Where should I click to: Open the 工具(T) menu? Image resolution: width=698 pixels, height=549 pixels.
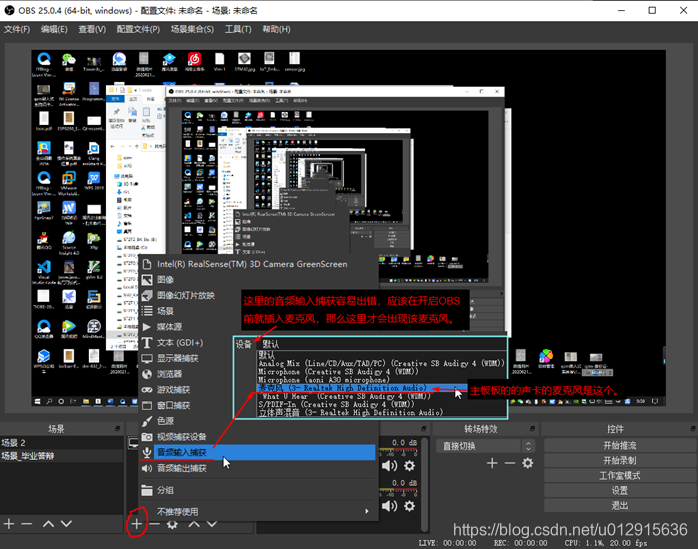[x=238, y=29]
